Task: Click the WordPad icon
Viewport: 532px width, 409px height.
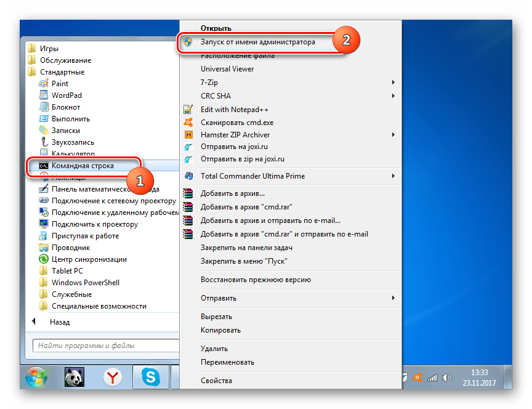Action: pos(44,95)
